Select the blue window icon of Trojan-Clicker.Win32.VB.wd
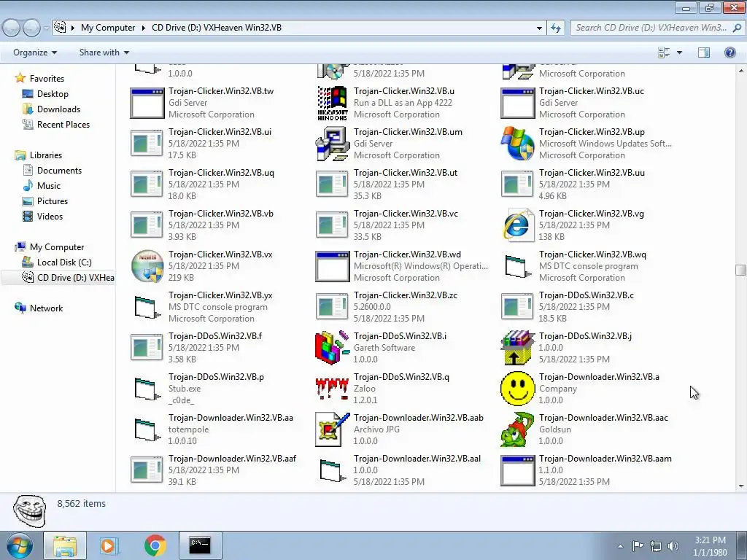 [x=333, y=266]
